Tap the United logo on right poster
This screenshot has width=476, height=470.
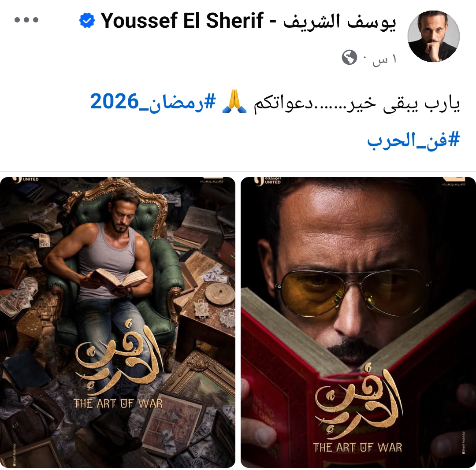tap(268, 181)
